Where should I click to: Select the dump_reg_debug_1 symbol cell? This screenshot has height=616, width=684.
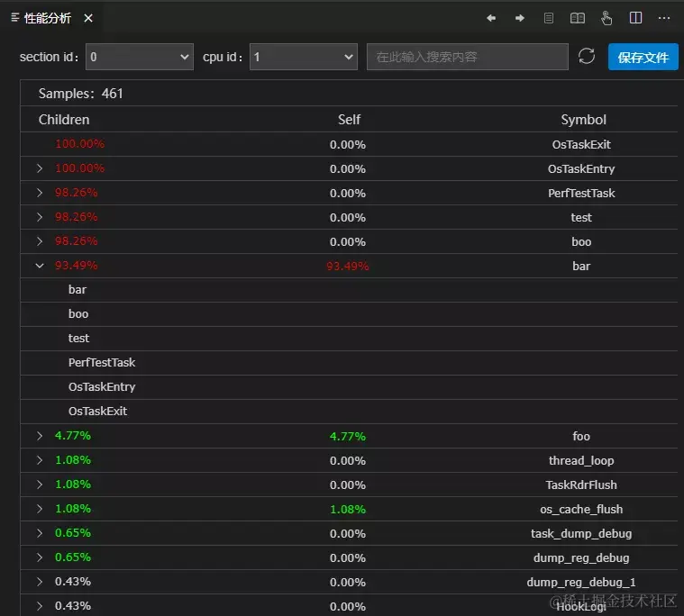coord(581,583)
